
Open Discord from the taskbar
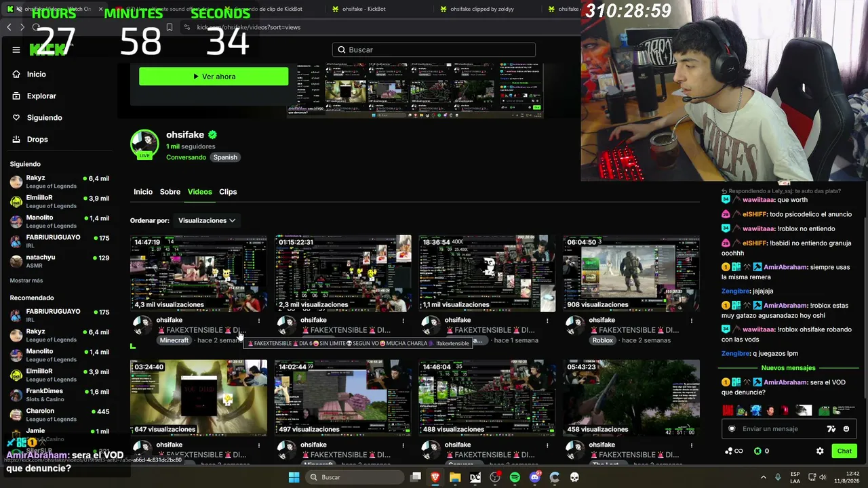(x=535, y=477)
